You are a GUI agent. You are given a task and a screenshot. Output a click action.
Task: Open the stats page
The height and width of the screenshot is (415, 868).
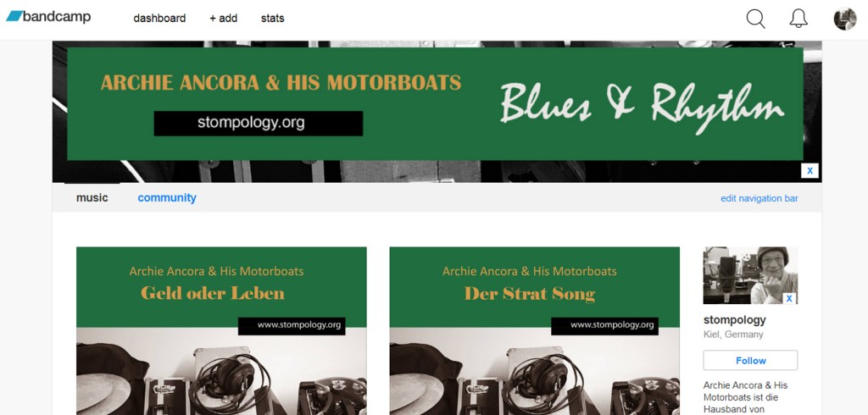(272, 19)
